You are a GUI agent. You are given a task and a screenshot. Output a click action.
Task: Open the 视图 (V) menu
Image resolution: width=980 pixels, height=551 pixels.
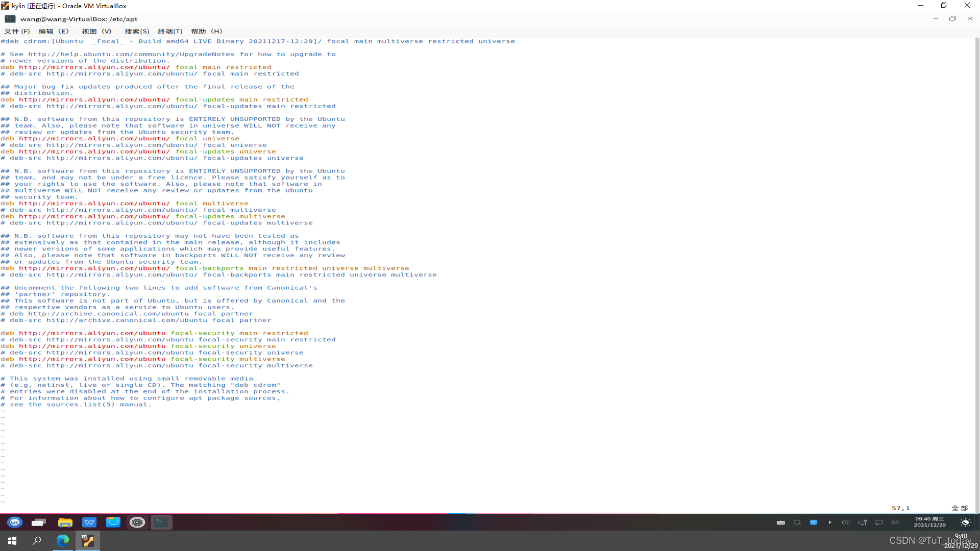pos(96,31)
